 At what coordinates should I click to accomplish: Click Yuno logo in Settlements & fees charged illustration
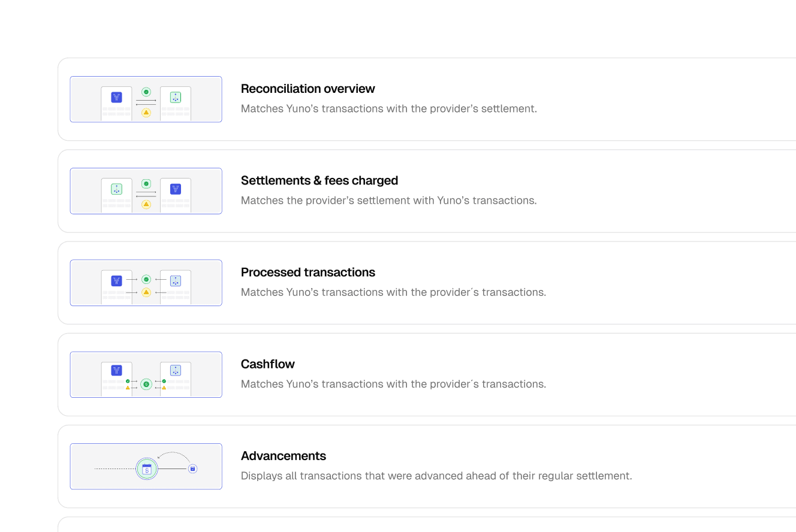(x=176, y=189)
